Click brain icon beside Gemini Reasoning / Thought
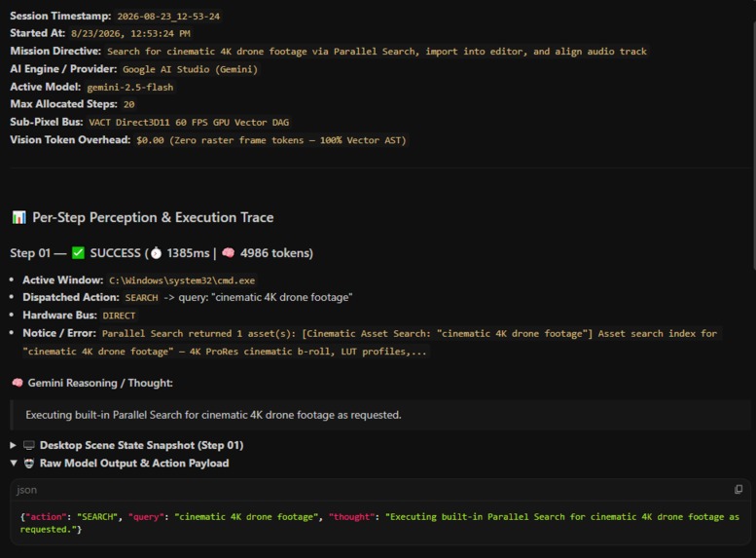This screenshot has width=756, height=558. click(x=18, y=383)
